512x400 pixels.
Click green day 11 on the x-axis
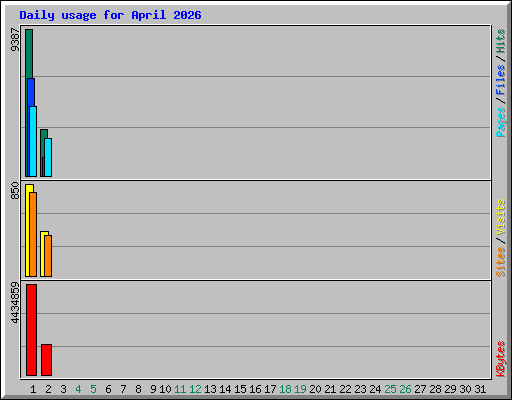(x=180, y=389)
